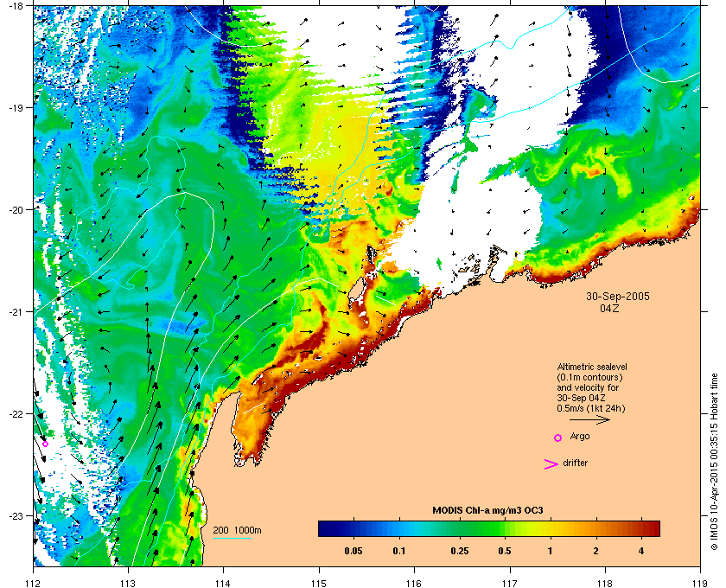Click the IMOS copyright timestamp on the right edge

coord(714,463)
